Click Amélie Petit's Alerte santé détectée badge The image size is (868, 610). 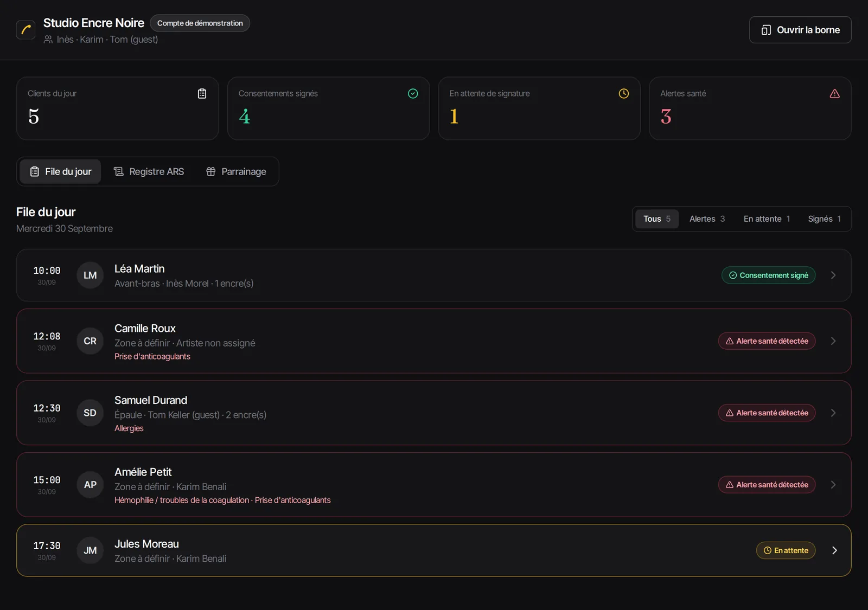[x=767, y=485]
